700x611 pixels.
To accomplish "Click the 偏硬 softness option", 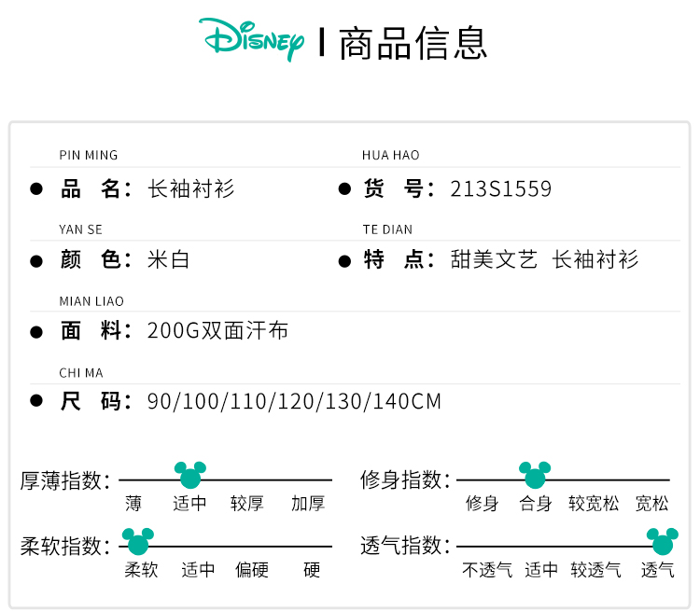I will pyautogui.click(x=252, y=570).
